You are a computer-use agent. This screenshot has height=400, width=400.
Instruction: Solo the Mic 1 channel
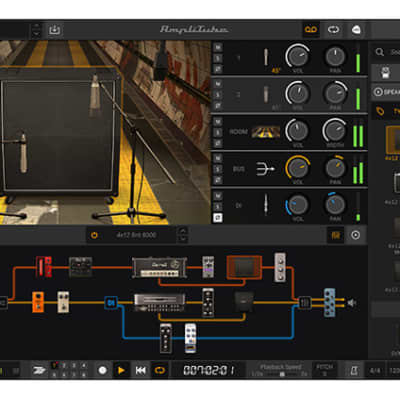click(218, 58)
